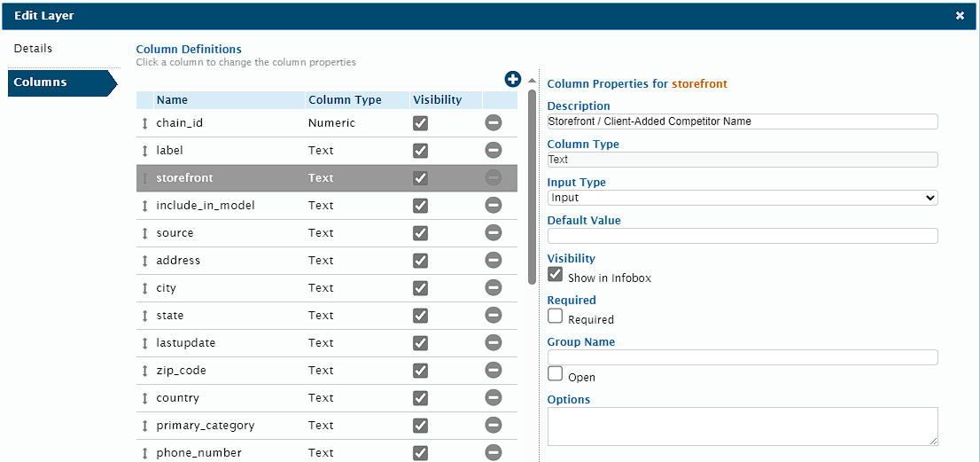This screenshot has width=980, height=462.
Task: Uncheck Show in Infobox checkbox
Action: click(556, 275)
